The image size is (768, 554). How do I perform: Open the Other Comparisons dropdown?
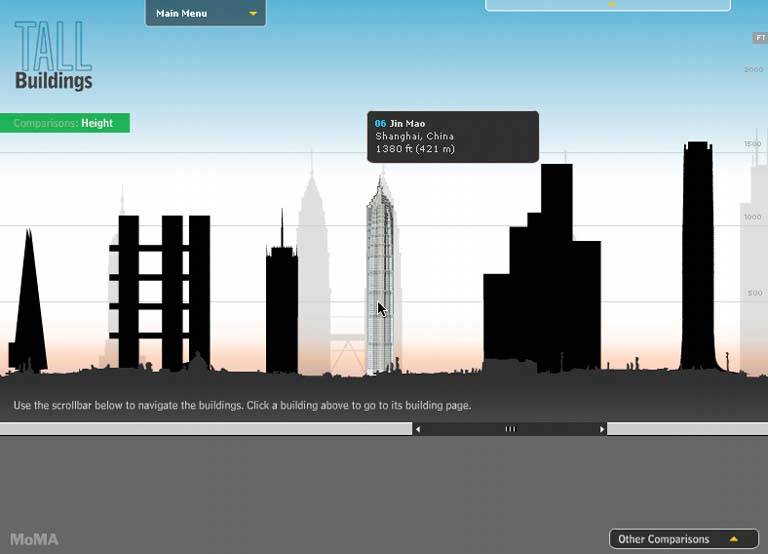tap(678, 539)
